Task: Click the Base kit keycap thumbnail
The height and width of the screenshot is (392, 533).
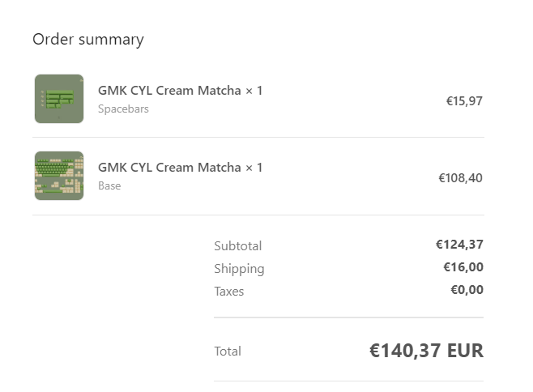Action: click(59, 176)
